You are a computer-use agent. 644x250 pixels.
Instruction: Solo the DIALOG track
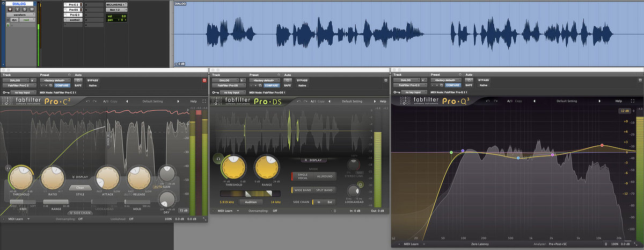click(x=25, y=9)
